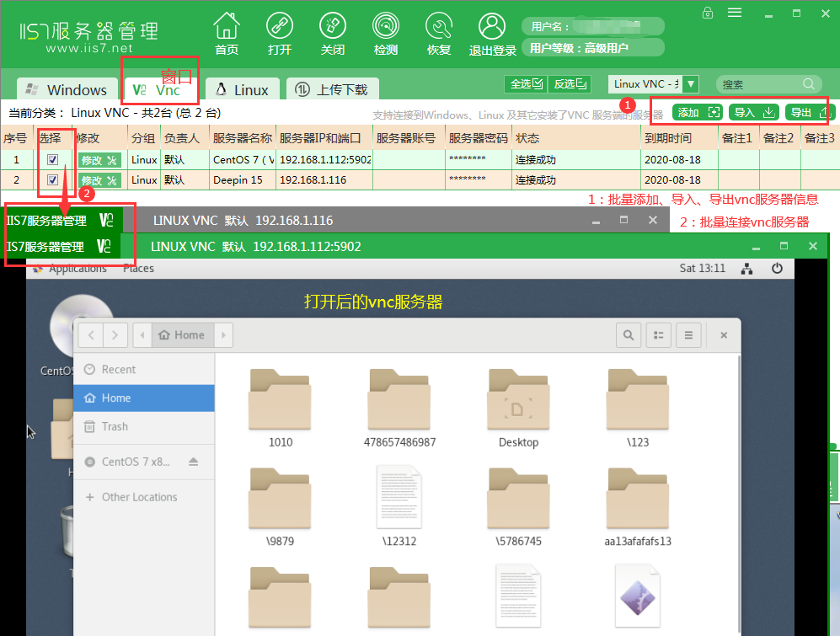This screenshot has height=636, width=840.
Task: Click the right path arrow after Home
Action: tap(223, 335)
